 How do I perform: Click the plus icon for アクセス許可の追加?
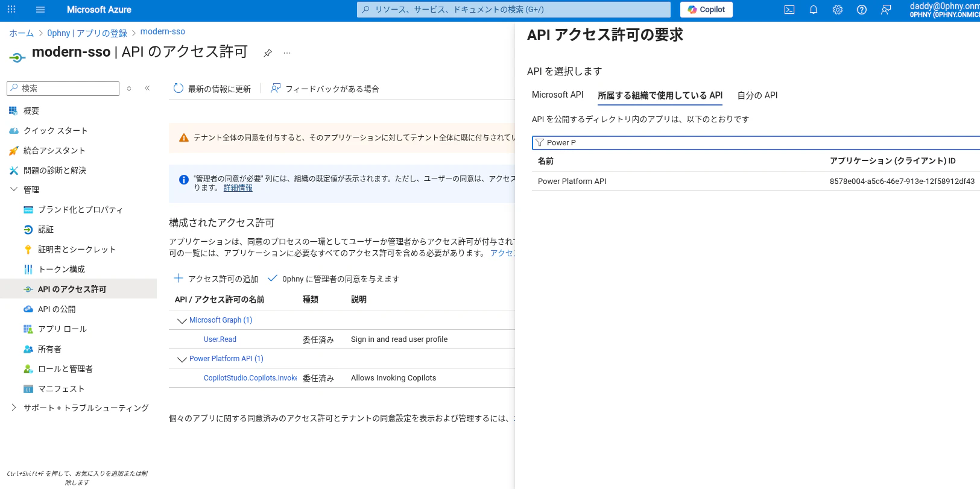179,279
